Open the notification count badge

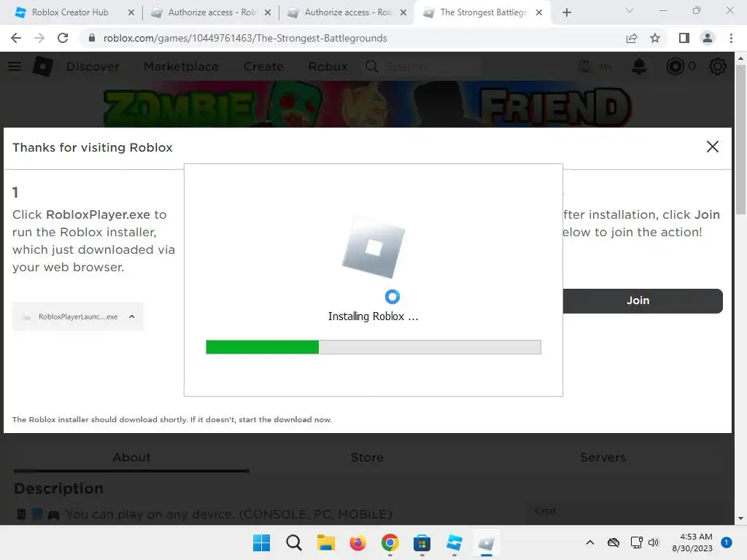[727, 542]
